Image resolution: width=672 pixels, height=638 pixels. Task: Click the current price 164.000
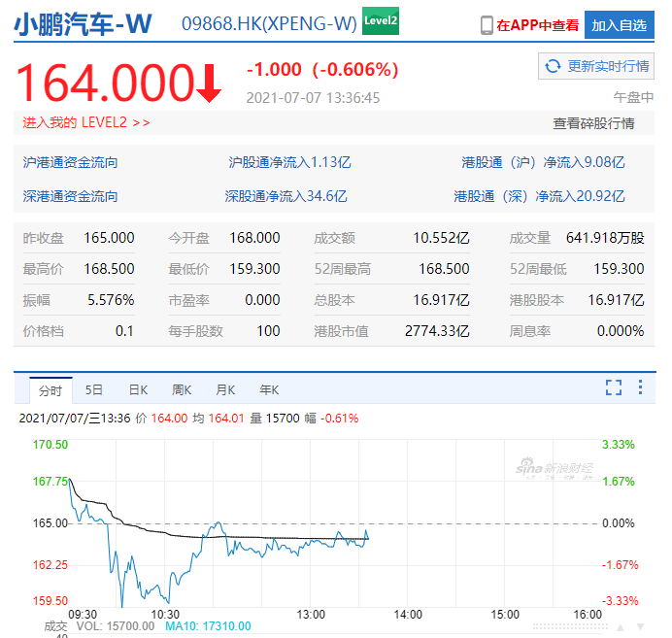[x=106, y=83]
